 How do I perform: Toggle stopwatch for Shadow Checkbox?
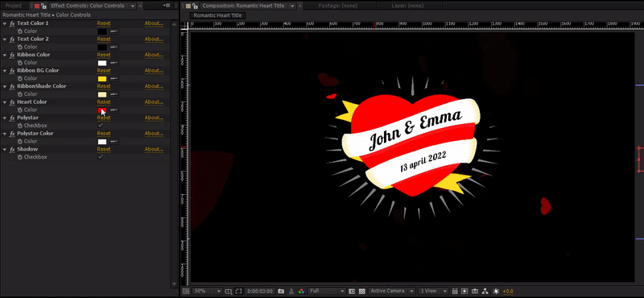(x=19, y=157)
